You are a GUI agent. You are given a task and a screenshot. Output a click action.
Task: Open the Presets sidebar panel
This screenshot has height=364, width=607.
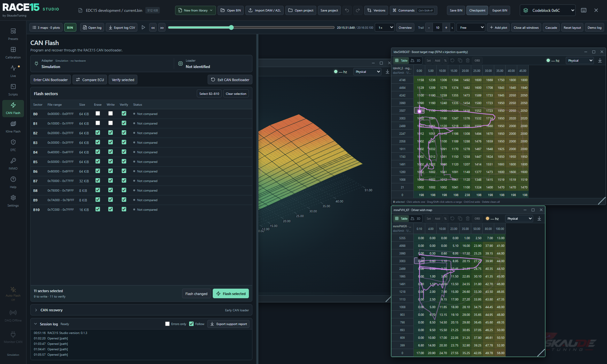point(13,34)
